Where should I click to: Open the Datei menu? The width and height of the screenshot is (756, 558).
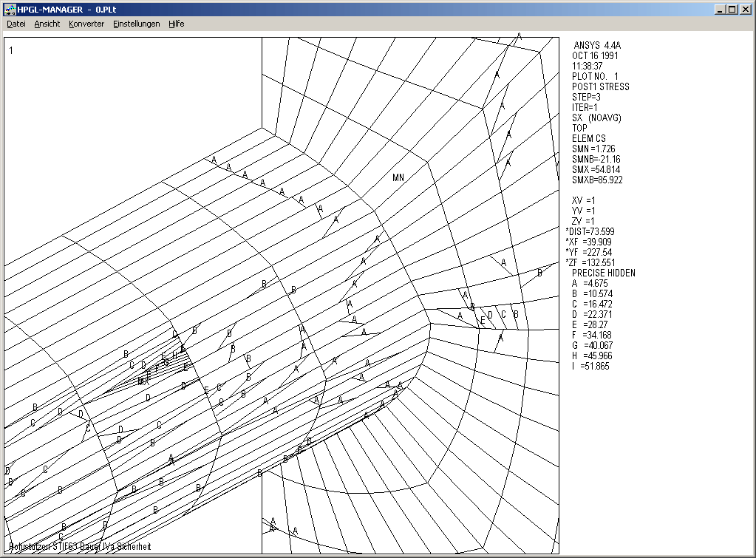(x=16, y=24)
